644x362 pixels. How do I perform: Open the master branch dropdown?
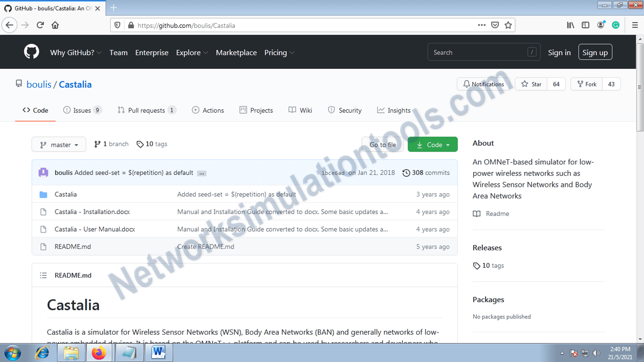(x=59, y=144)
